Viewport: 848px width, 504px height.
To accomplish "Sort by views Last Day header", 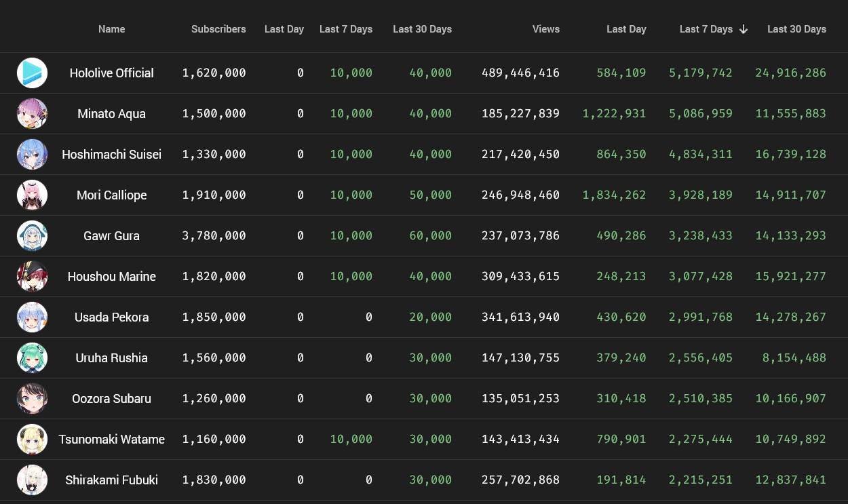I will [x=626, y=29].
